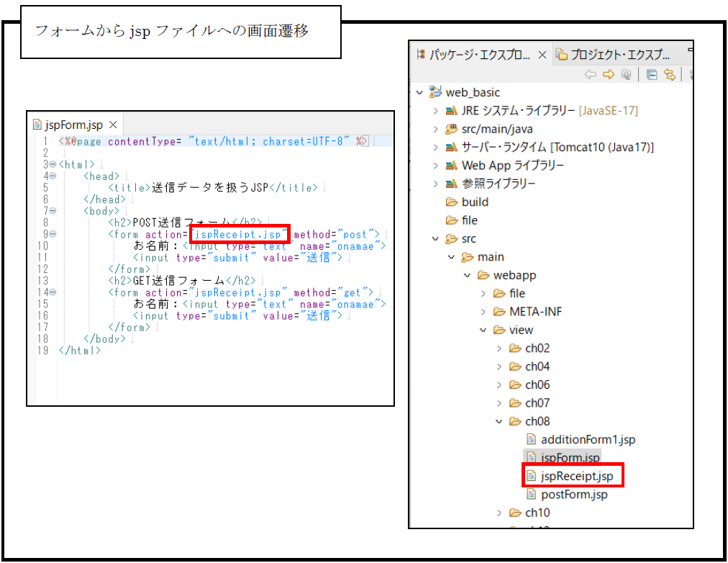728x563 pixels.
Task: Expand the META-INF folder
Action: 483,312
